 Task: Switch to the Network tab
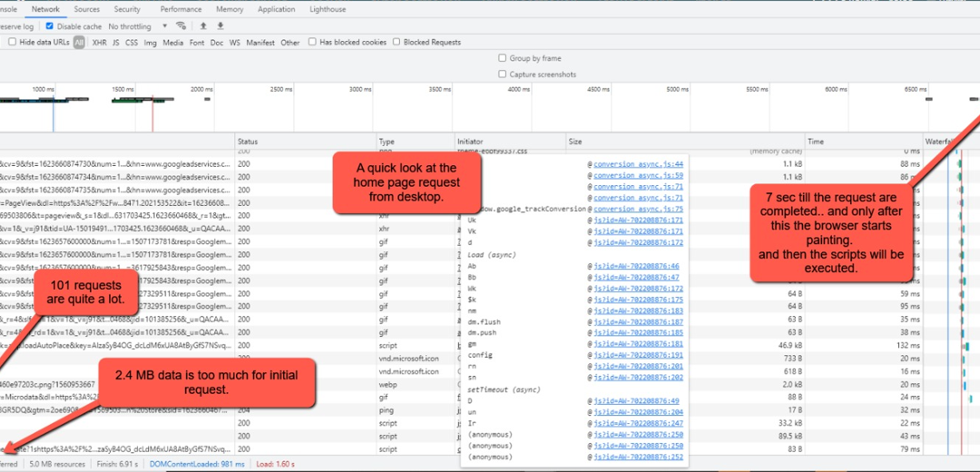pos(45,9)
